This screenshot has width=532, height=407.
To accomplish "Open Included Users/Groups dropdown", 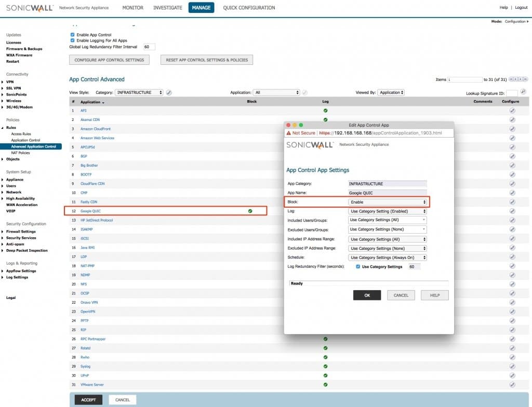I will [x=388, y=220].
